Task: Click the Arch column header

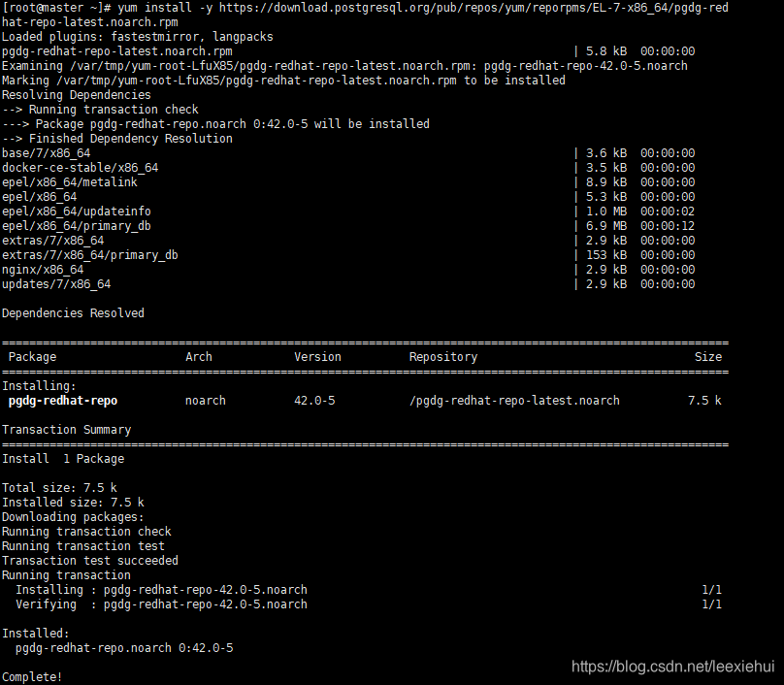Action: (199, 357)
